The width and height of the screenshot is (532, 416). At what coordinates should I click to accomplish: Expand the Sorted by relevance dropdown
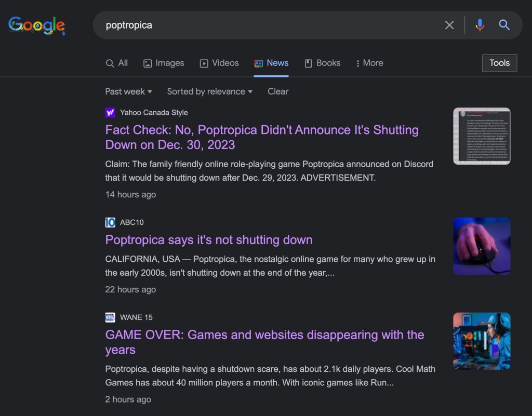[x=209, y=91]
